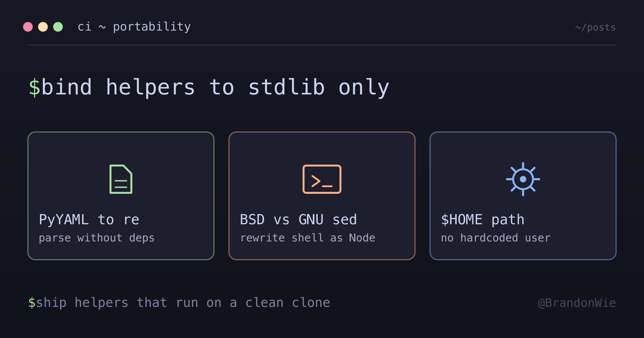Click the header divider line
This screenshot has width=644, height=338.
click(322, 45)
